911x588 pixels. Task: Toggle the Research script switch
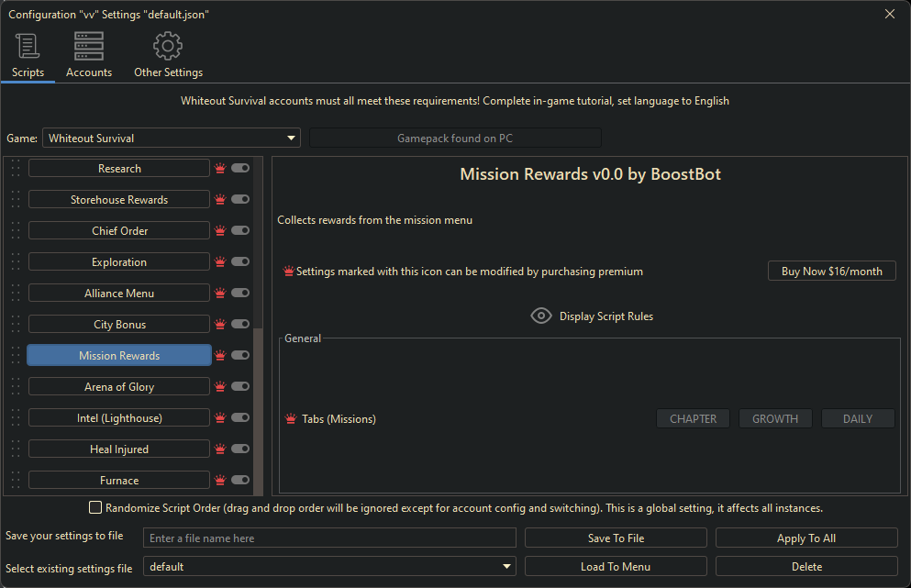(240, 168)
